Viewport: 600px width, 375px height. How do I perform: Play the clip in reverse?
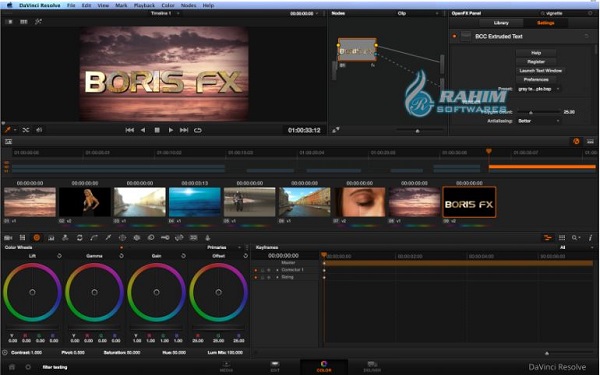143,130
